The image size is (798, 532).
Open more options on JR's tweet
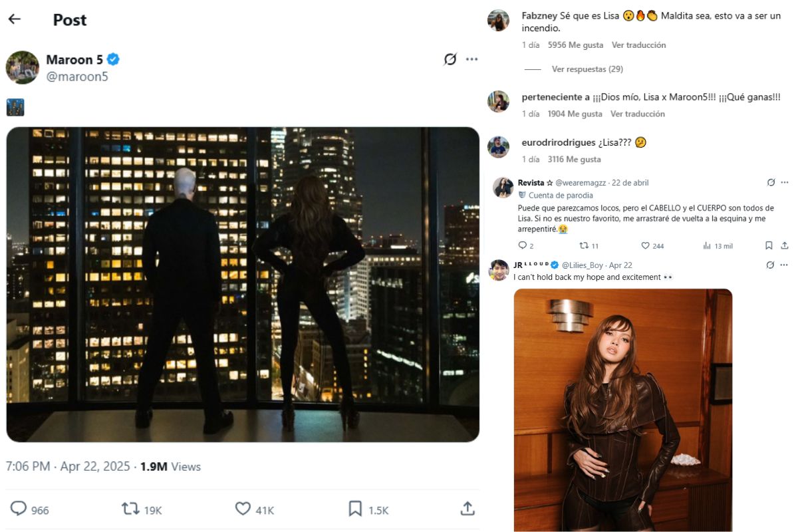coord(785,265)
